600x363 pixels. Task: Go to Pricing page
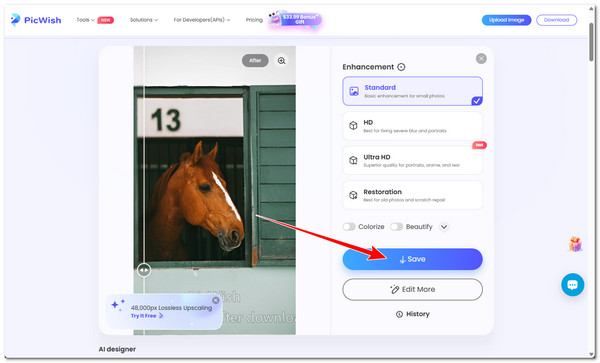click(x=254, y=20)
